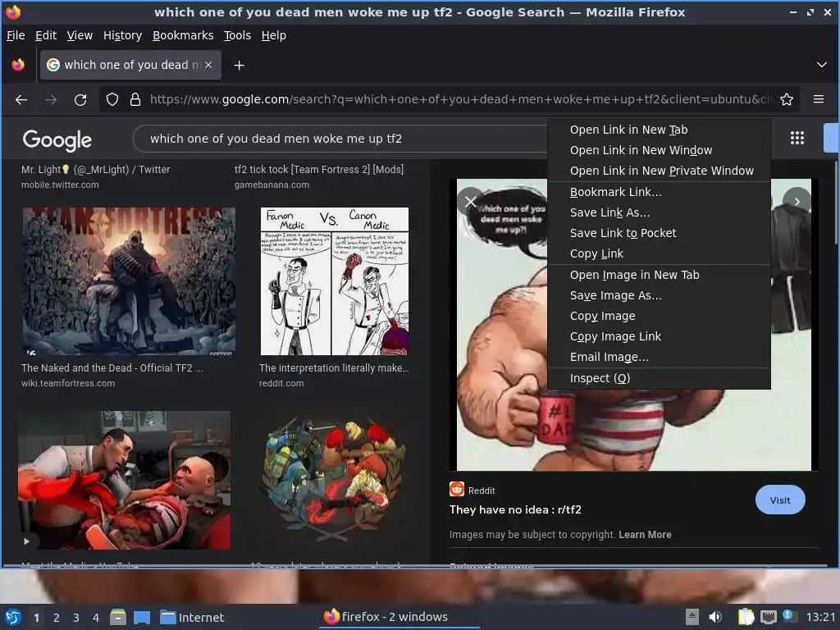This screenshot has width=840, height=630.
Task: Choose Open Link in New Tab
Action: coord(659,130)
